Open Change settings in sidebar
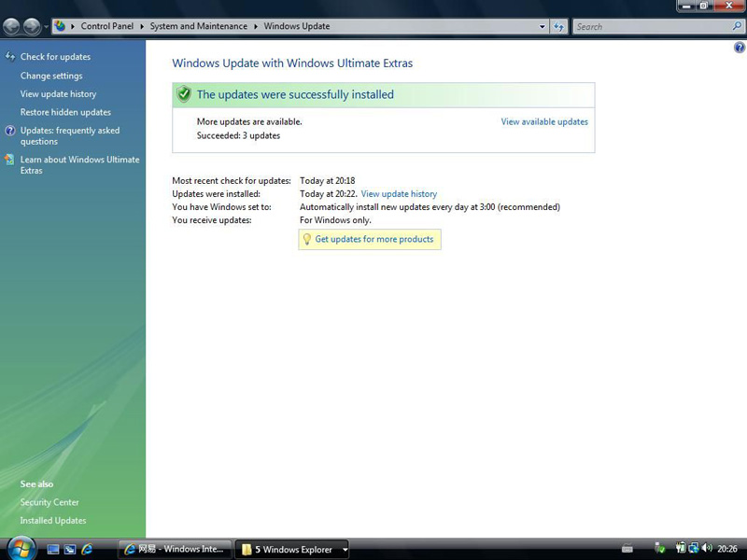747x560 pixels. click(51, 76)
